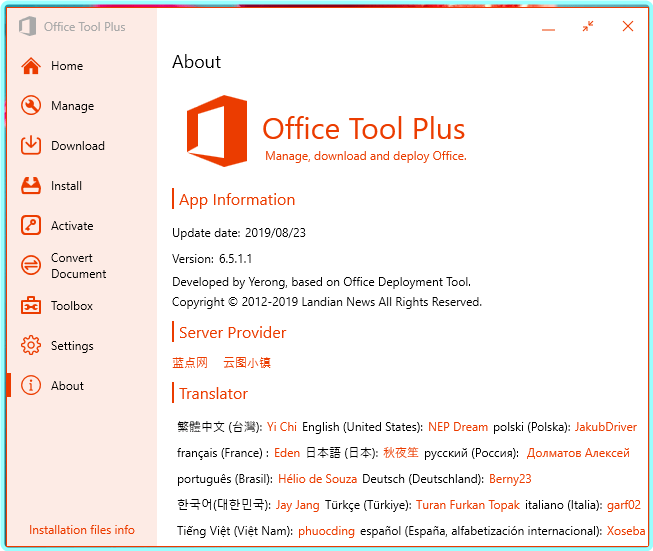This screenshot has height=551, width=653.
Task: Click the Download arrow icon
Action: [x=31, y=146]
